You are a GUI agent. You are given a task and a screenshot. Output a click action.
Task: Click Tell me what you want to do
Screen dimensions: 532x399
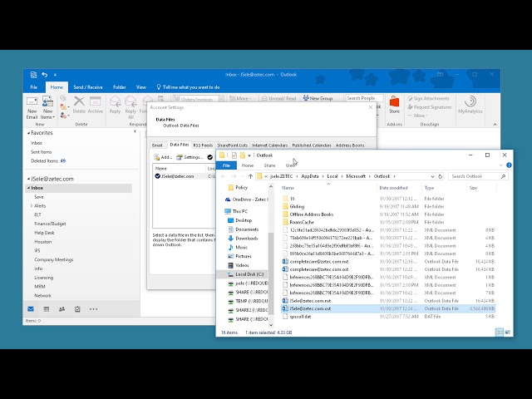(188, 87)
